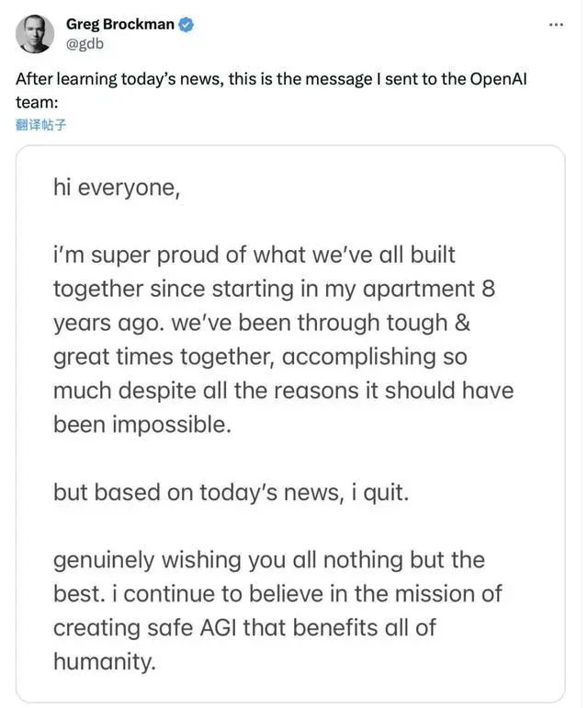
Task: Click the word OpenAI in the tweet
Action: click(x=498, y=79)
